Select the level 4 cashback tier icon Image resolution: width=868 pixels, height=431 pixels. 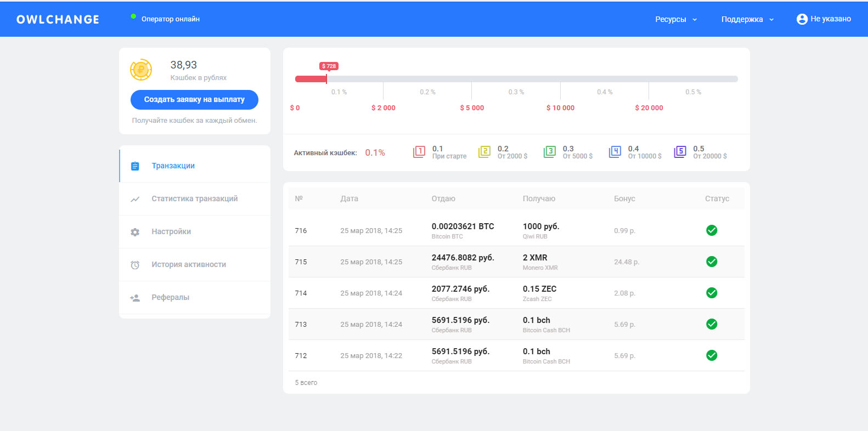[x=615, y=152]
